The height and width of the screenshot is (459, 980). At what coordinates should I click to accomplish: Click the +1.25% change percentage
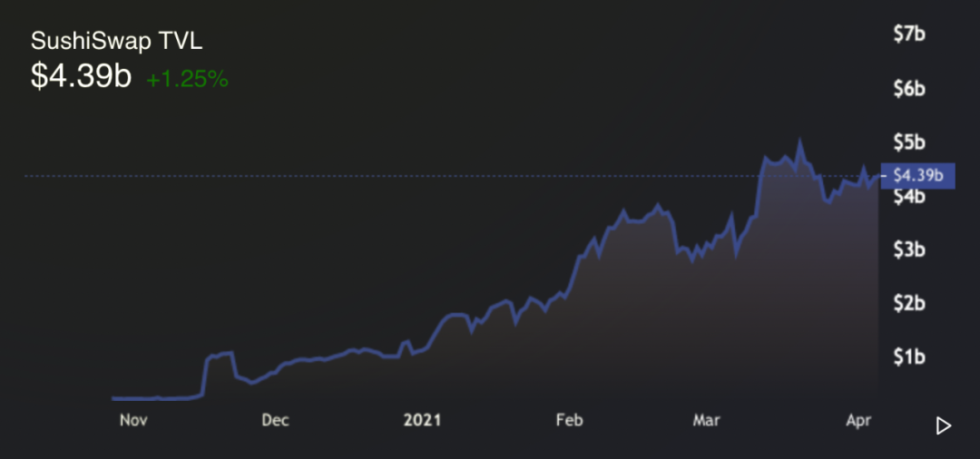pos(188,79)
